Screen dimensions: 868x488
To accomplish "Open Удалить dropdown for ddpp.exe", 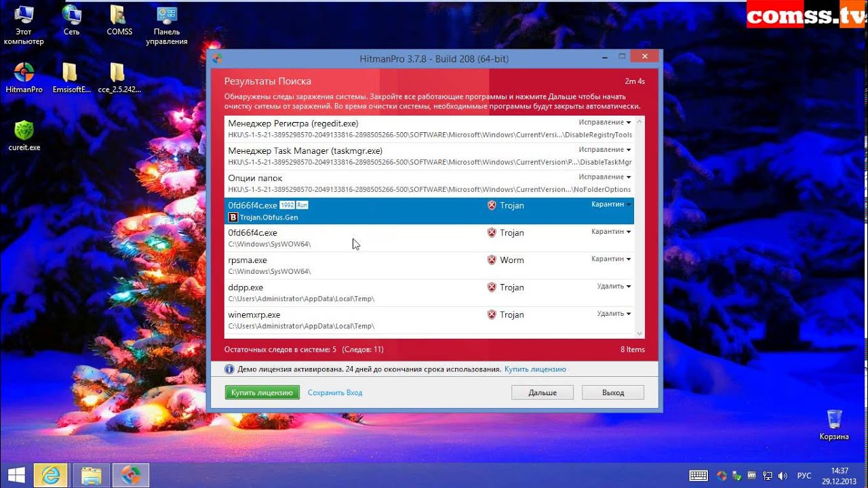I will coord(614,286).
